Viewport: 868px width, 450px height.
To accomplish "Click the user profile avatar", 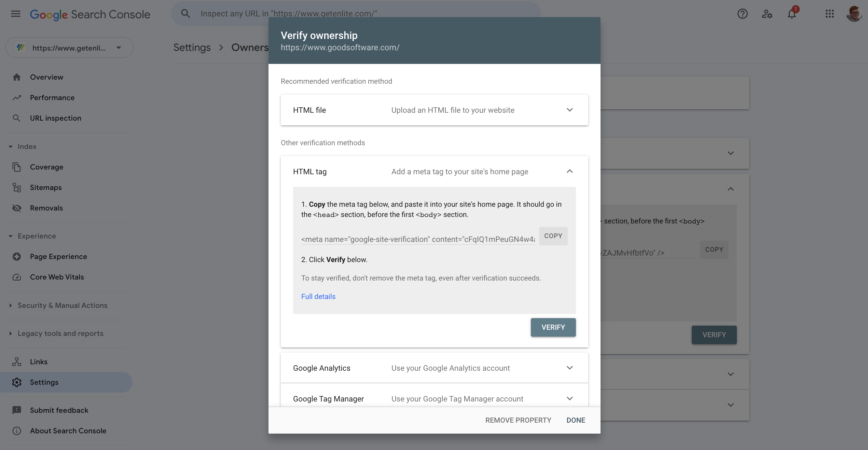I will coord(854,14).
